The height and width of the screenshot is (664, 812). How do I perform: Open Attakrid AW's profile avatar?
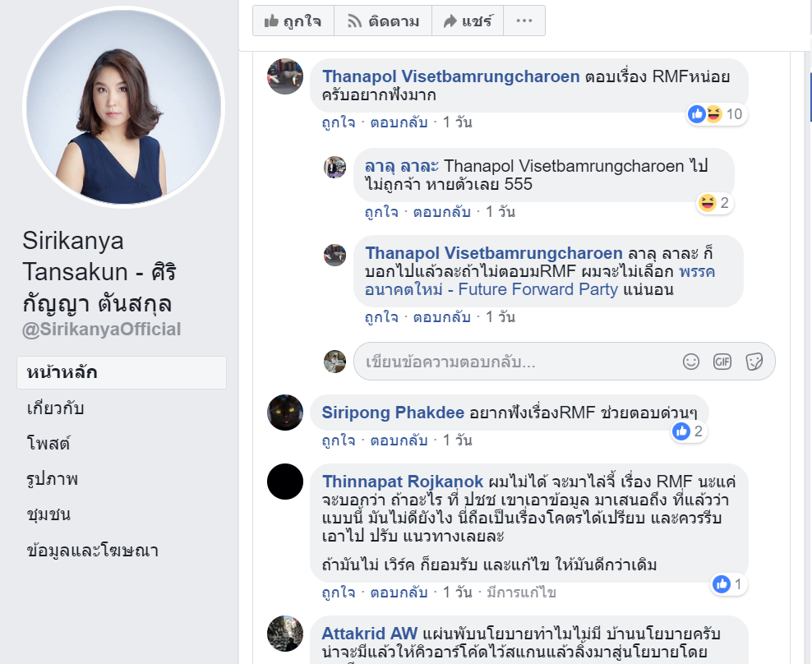pos(285,634)
